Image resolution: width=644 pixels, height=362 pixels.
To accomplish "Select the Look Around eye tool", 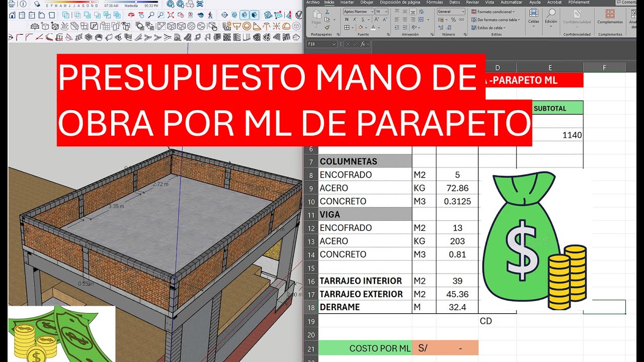I will tap(200, 15).
